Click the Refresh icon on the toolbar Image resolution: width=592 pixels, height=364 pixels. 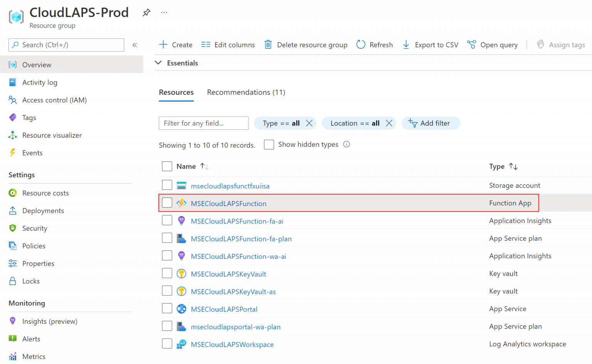point(361,45)
